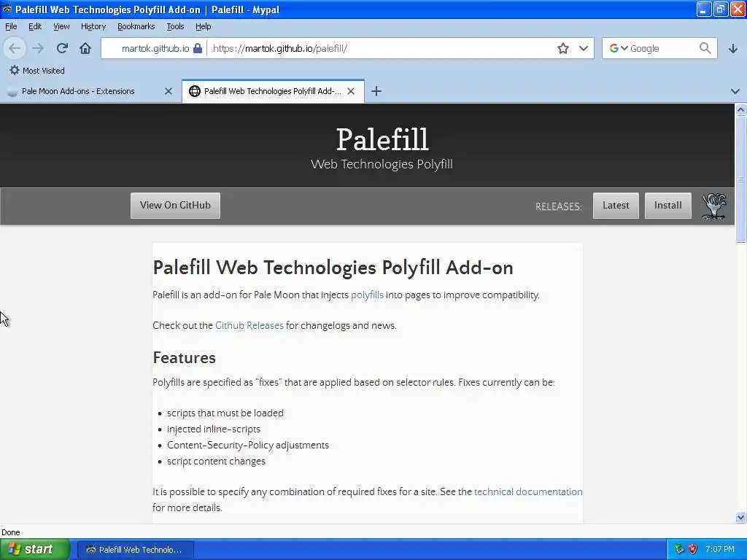Click the search magnifier icon
This screenshot has height=560, width=747.
[x=705, y=48]
